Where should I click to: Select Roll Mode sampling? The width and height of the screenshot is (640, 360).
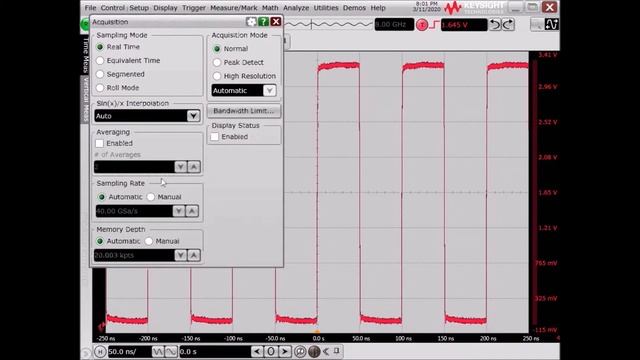100,88
